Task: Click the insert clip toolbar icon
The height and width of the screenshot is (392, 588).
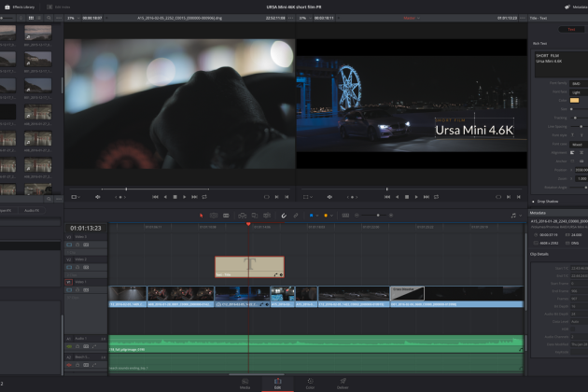Action: pos(243,216)
